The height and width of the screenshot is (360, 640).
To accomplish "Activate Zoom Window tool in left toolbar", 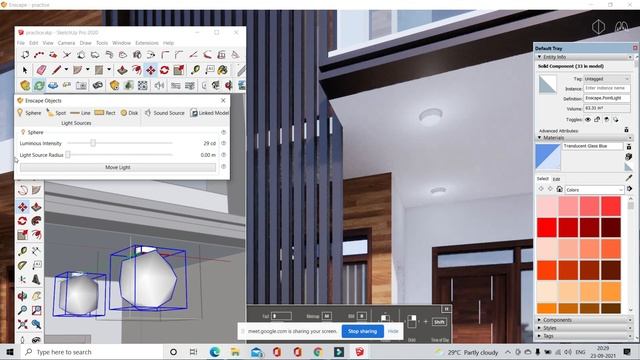I will point(36,310).
